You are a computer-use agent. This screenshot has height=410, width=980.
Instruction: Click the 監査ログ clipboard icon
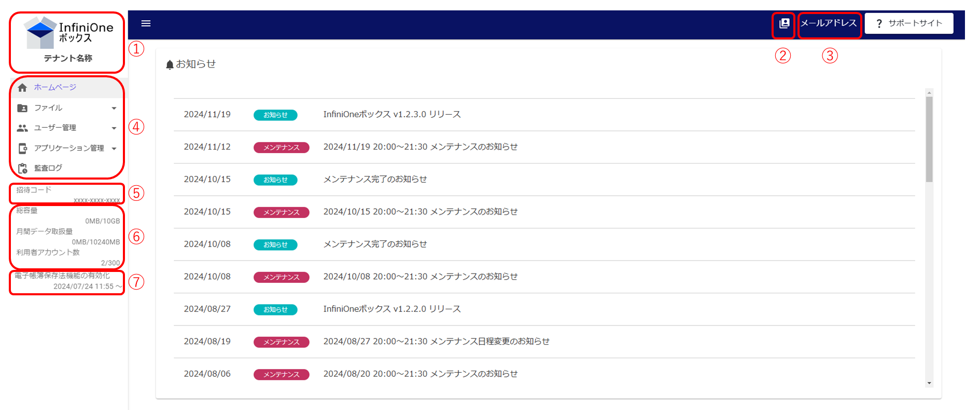[x=22, y=168]
